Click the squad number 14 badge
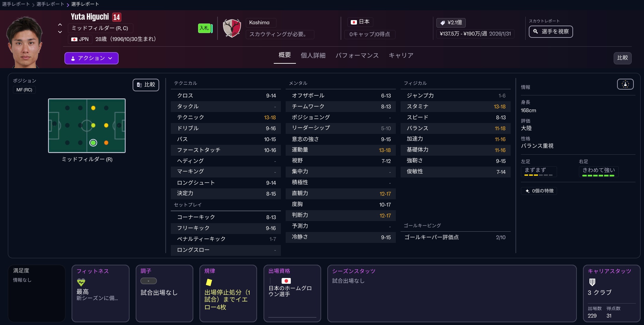Image resolution: width=644 pixels, height=325 pixels. tap(117, 17)
